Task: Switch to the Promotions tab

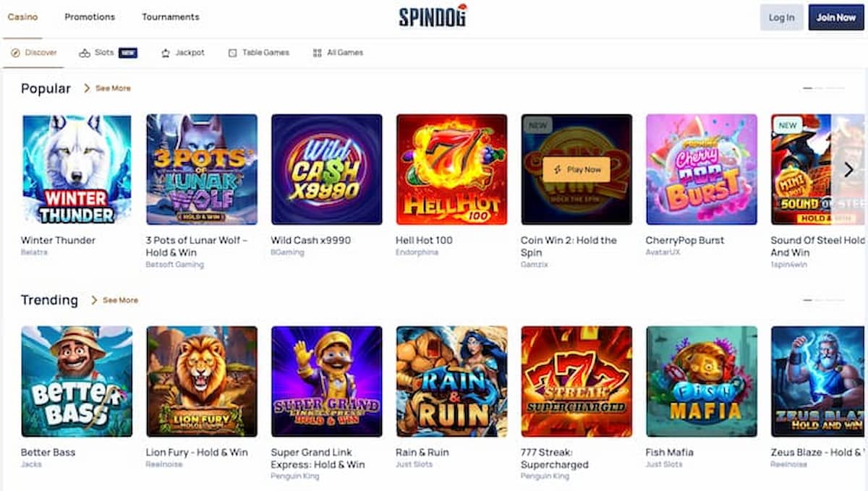Action: tap(90, 17)
